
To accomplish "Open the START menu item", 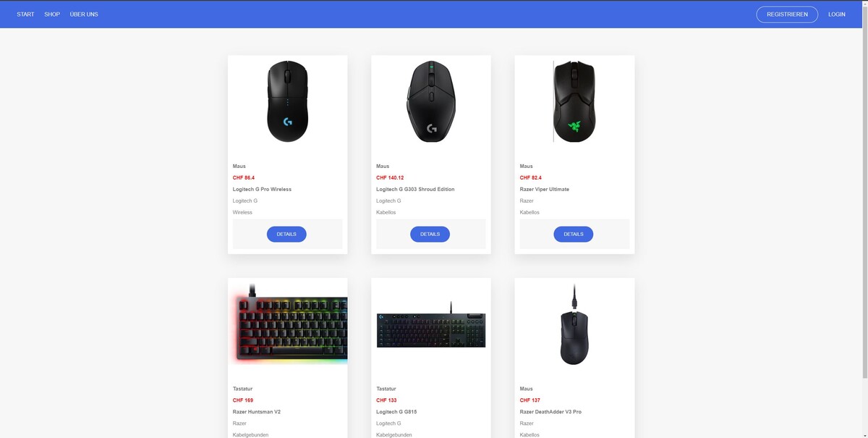I will pyautogui.click(x=25, y=14).
